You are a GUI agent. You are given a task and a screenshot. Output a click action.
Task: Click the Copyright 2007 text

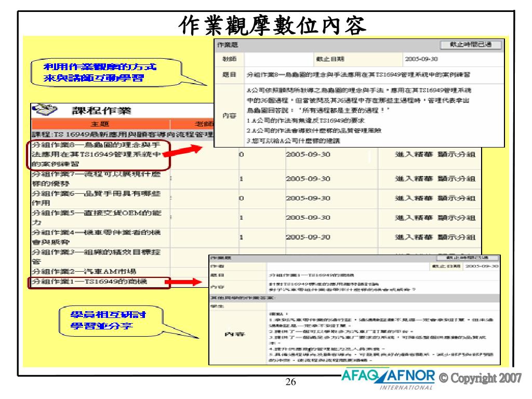[x=480, y=378]
